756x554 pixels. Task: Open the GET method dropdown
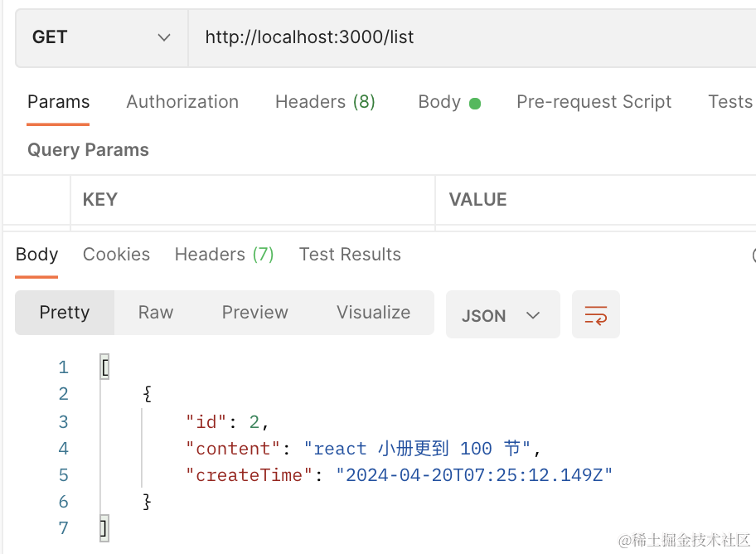point(101,37)
